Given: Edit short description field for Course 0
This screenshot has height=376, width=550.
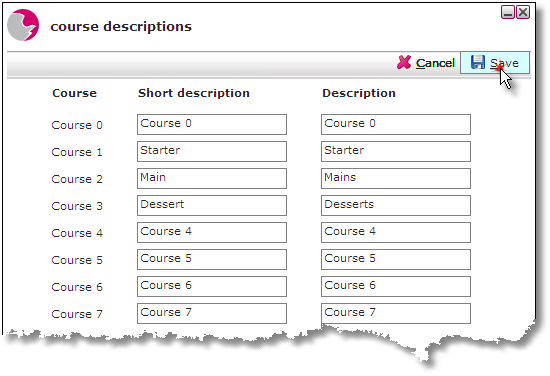Looking at the screenshot, I should [212, 124].
